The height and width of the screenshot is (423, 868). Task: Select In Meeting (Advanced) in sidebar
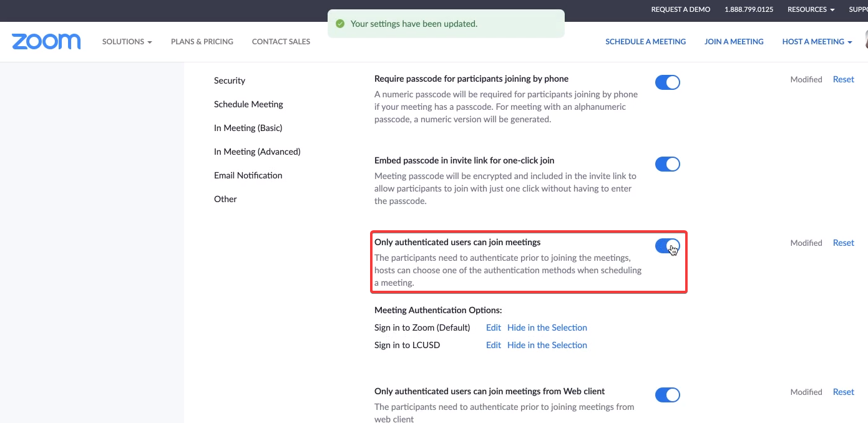[257, 152]
